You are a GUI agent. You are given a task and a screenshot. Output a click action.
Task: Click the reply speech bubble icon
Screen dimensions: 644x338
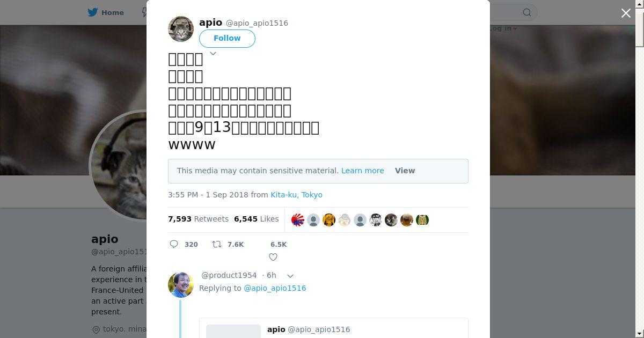174,244
